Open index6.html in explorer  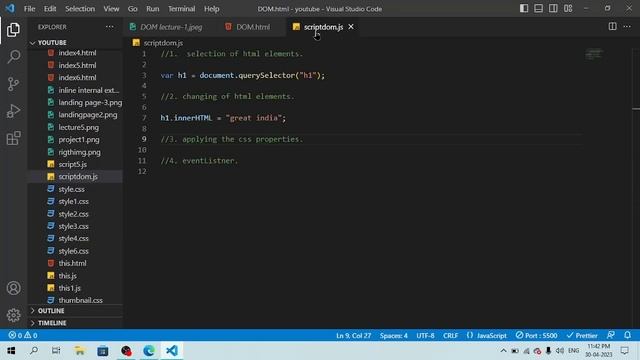[x=77, y=77]
